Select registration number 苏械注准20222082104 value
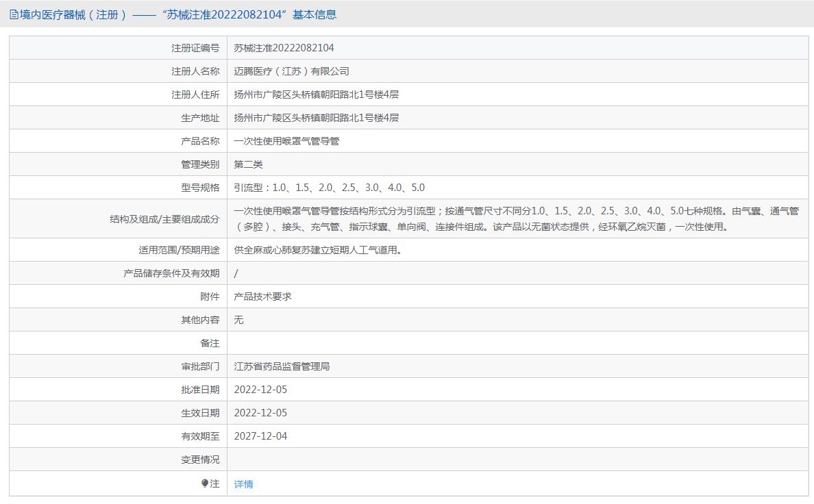 tap(284, 48)
